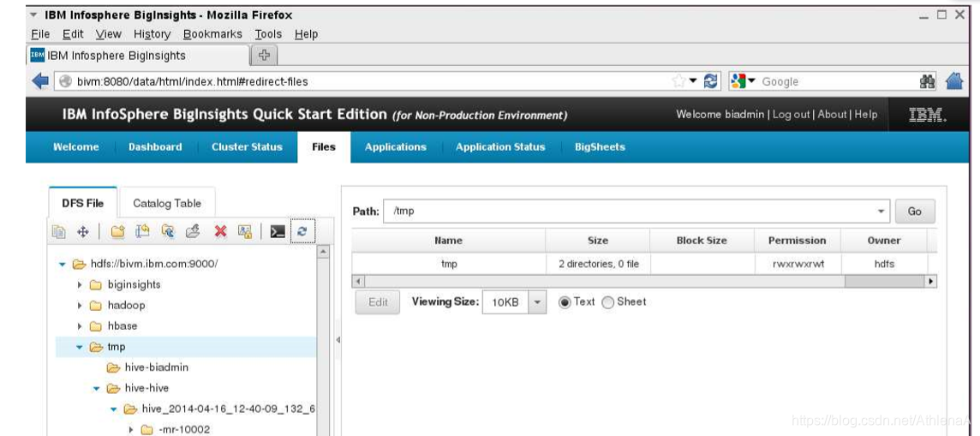Click the hive-biadmin folder icon
The height and width of the screenshot is (436, 980).
coord(113,367)
